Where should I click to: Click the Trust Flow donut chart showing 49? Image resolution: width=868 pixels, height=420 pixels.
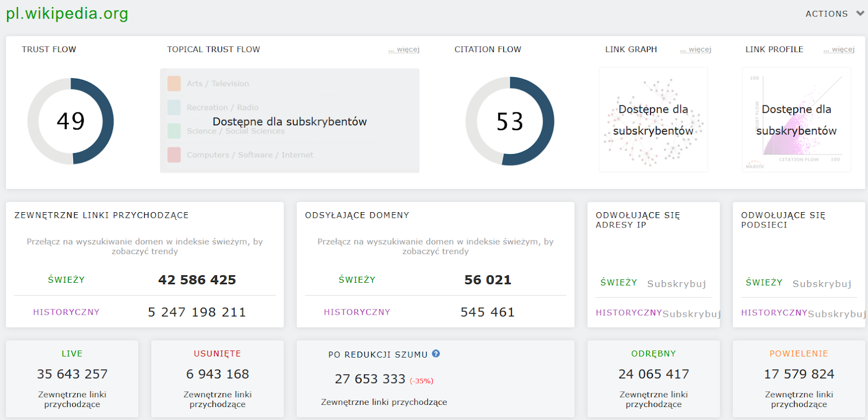(x=71, y=121)
